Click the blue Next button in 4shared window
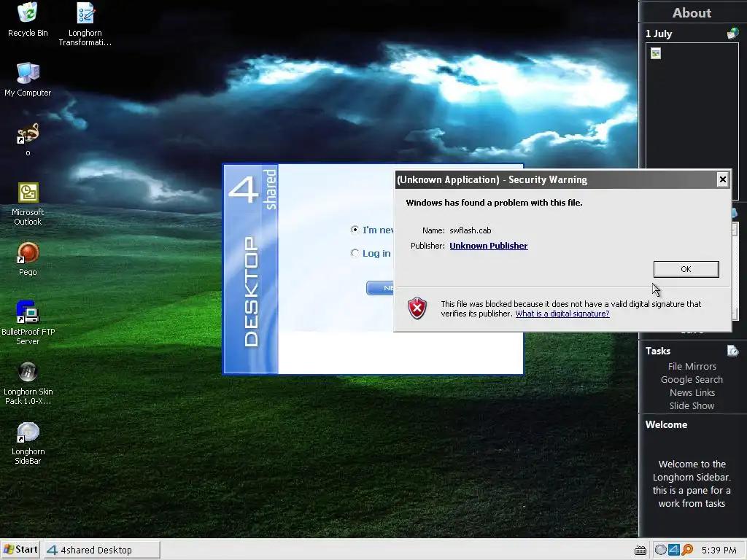The height and width of the screenshot is (560, 747). (380, 287)
